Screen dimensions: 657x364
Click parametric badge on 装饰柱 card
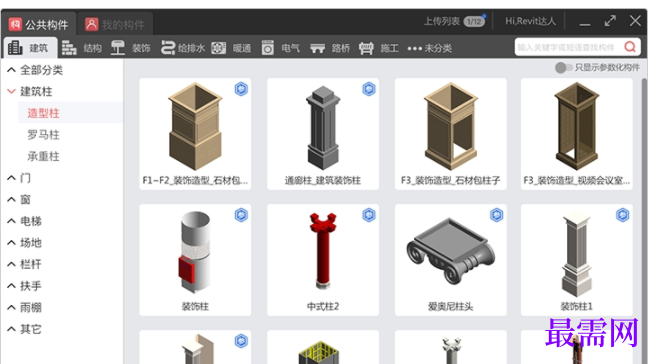pyautogui.click(x=241, y=215)
